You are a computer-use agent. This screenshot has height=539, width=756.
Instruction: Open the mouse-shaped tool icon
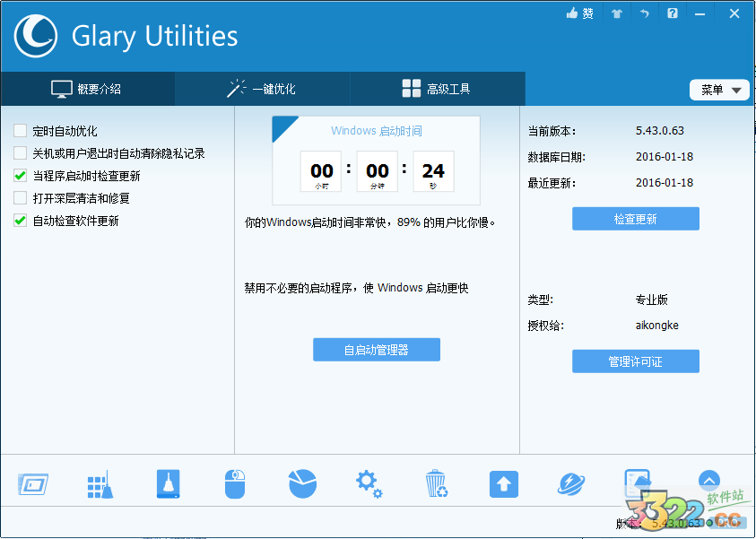(x=235, y=484)
